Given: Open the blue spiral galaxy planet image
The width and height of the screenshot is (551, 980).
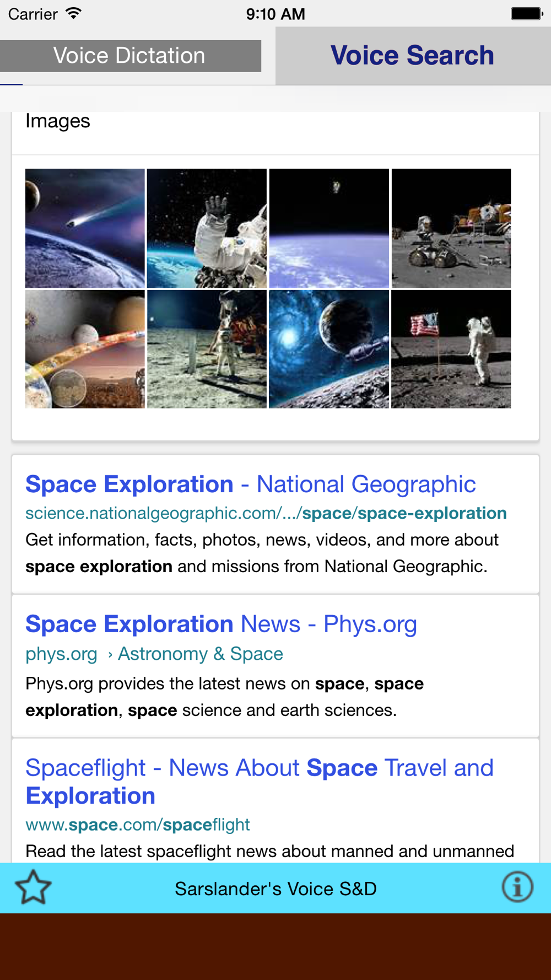Looking at the screenshot, I should [x=329, y=349].
